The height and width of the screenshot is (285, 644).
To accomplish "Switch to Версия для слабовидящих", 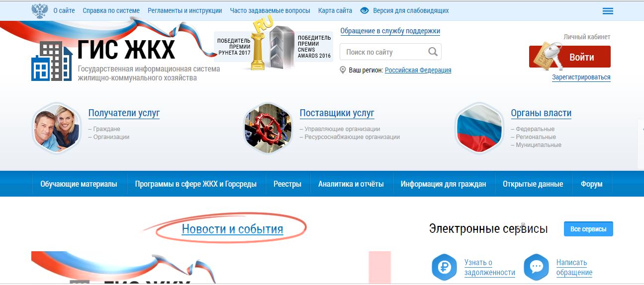I will [411, 10].
